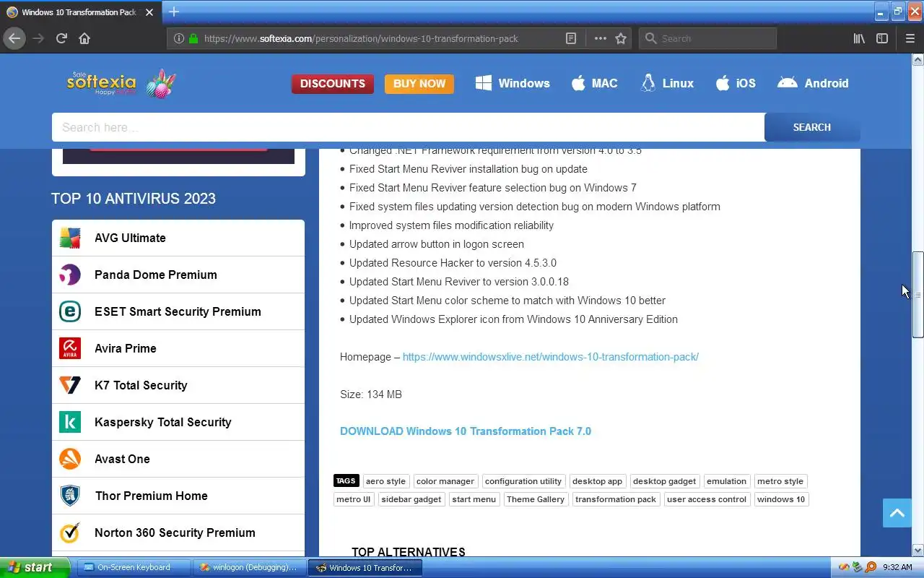Open the MAC category menu
The height and width of the screenshot is (578, 924).
(595, 83)
